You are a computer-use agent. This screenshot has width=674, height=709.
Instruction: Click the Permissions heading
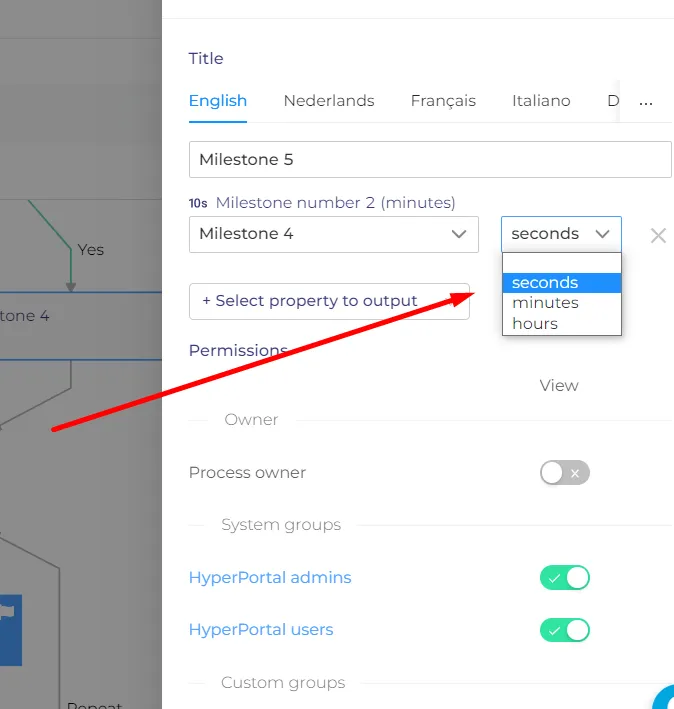tap(238, 351)
